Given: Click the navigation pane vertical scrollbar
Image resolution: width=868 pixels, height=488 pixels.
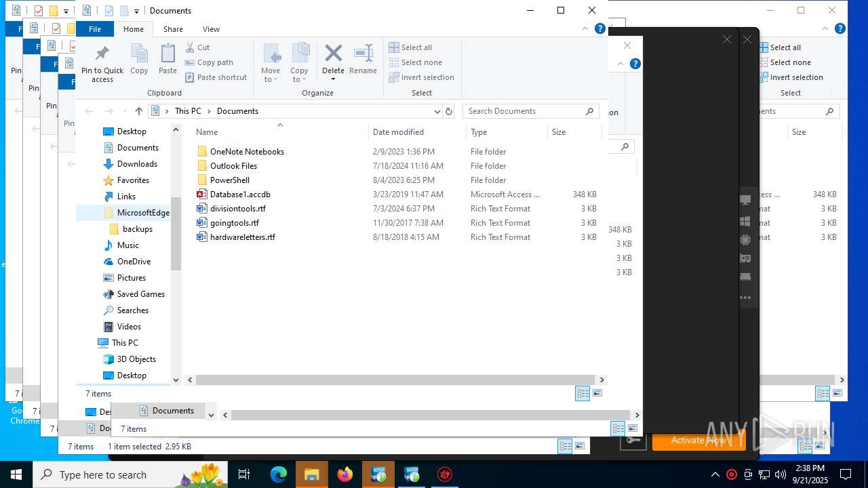Looking at the screenshot, I should coord(176,234).
